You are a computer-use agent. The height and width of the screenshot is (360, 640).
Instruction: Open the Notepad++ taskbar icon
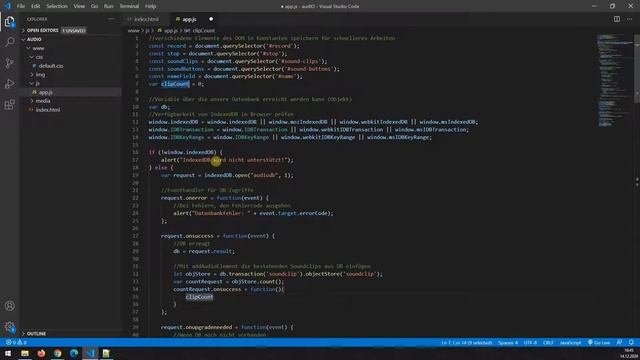(x=106, y=353)
